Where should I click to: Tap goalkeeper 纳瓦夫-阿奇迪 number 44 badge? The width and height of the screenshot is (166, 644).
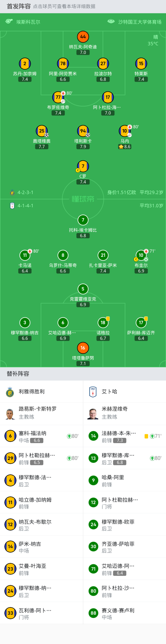coord(83,37)
